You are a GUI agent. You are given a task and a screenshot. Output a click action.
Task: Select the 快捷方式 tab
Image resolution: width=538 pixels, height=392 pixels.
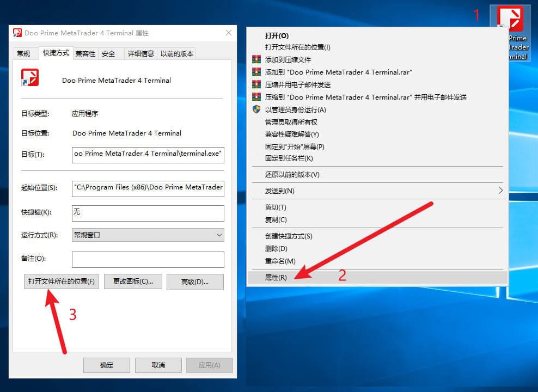[x=56, y=53]
